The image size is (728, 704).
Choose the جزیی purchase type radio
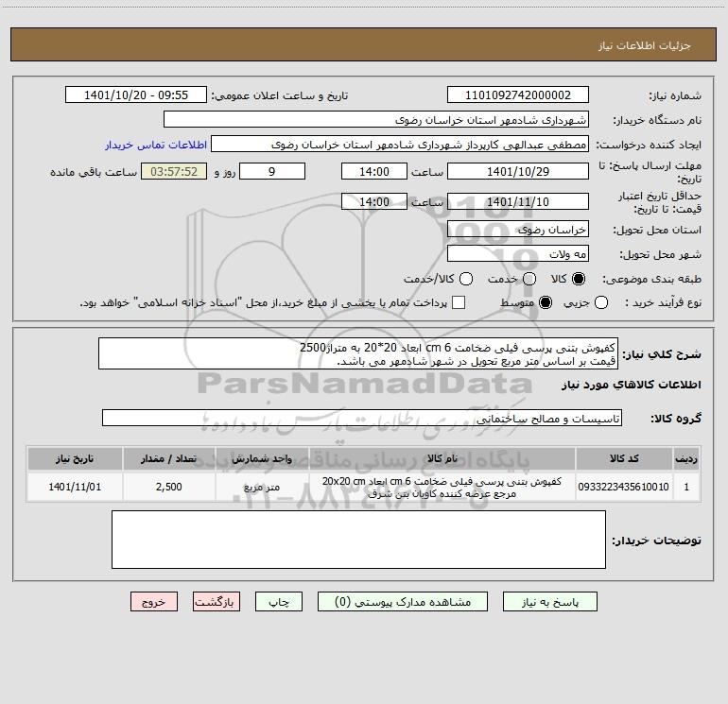(601, 302)
